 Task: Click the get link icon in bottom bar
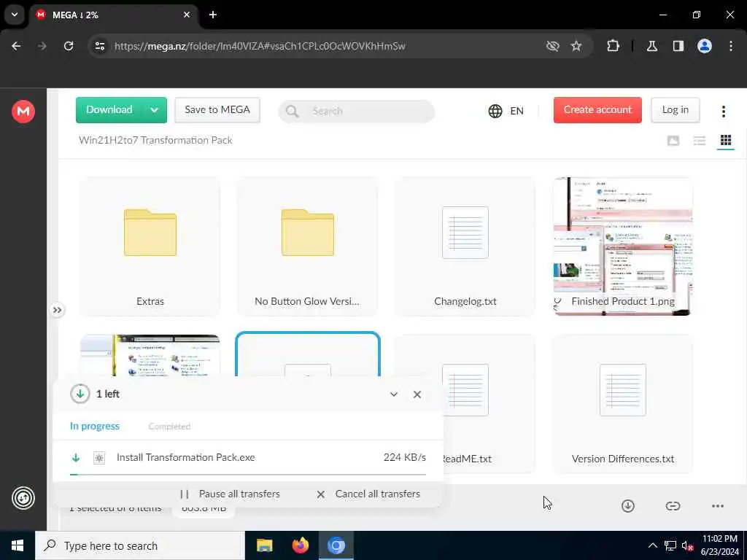click(673, 506)
